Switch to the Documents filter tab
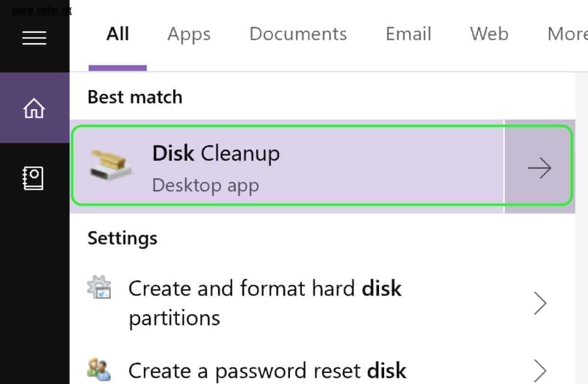The height and width of the screenshot is (384, 588). point(298,34)
